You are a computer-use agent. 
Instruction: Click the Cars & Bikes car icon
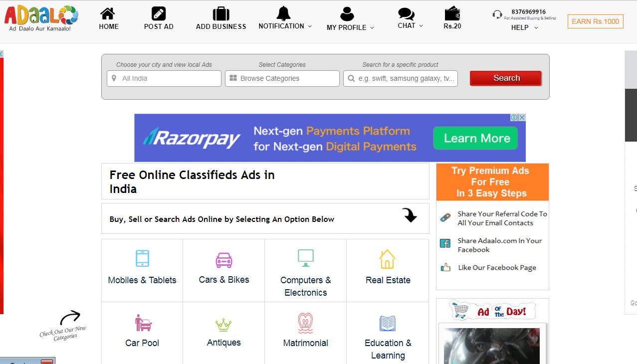click(x=224, y=260)
